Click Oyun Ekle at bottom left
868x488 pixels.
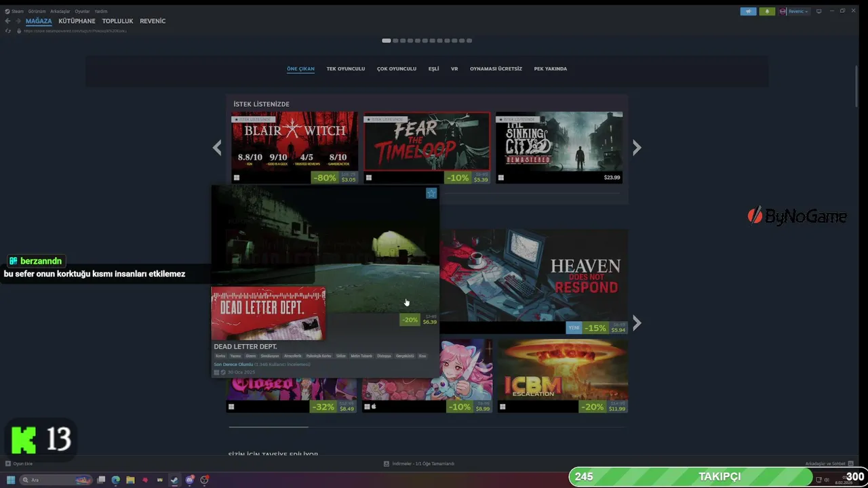(x=19, y=464)
